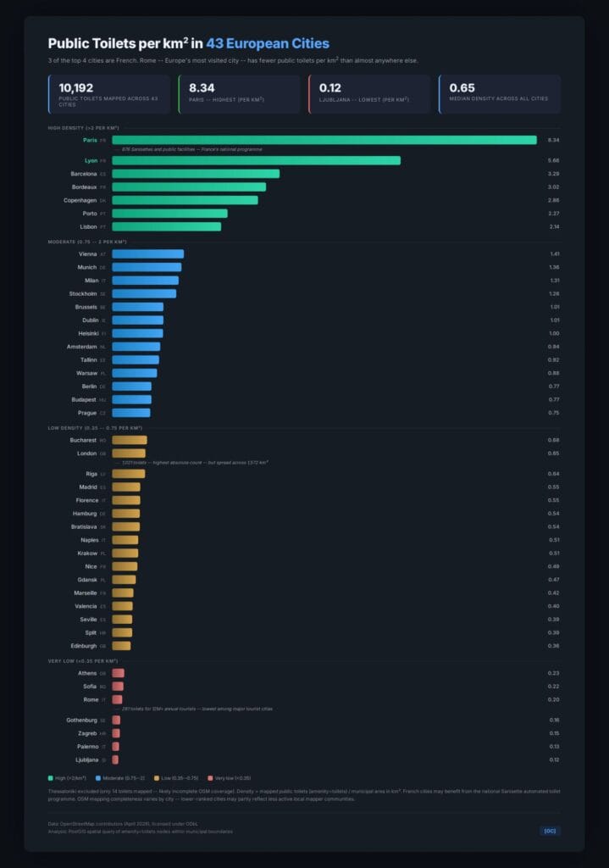Click the Vienna blue bar
The height and width of the screenshot is (868, 609).
[147, 253]
